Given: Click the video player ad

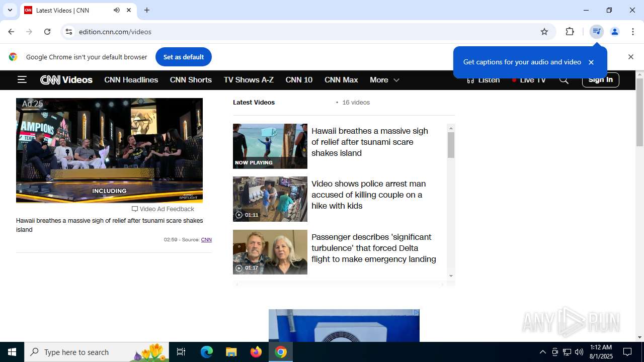Looking at the screenshot, I should (x=109, y=150).
